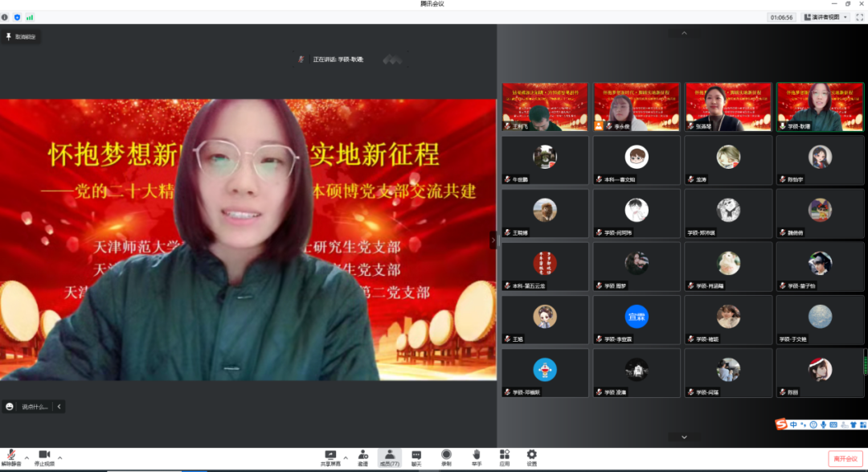Stop video with 停止视频 toggle
868x472 pixels.
point(44,457)
